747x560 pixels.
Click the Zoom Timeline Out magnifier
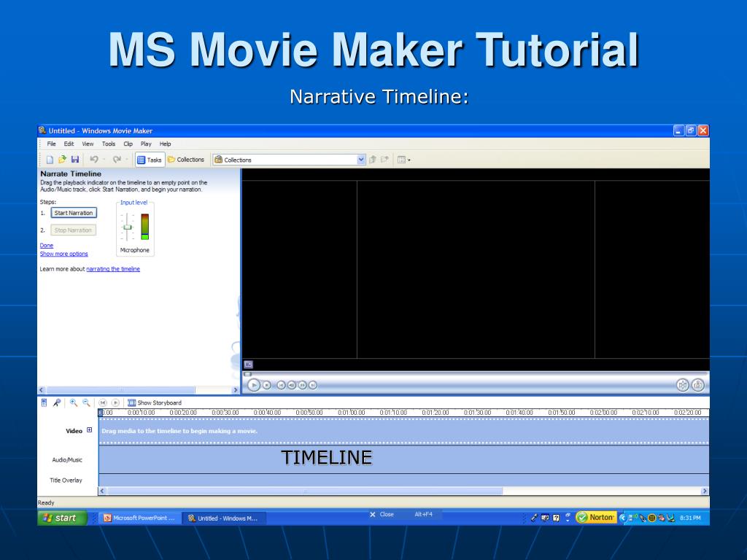(x=86, y=402)
